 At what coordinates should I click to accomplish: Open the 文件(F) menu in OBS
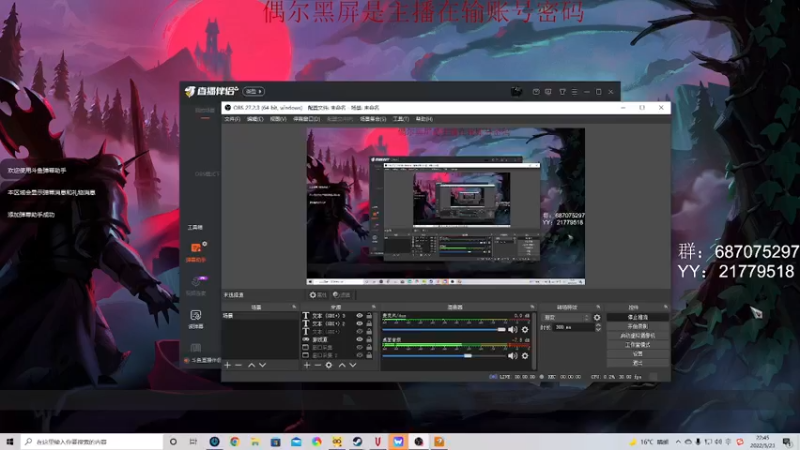[232, 119]
